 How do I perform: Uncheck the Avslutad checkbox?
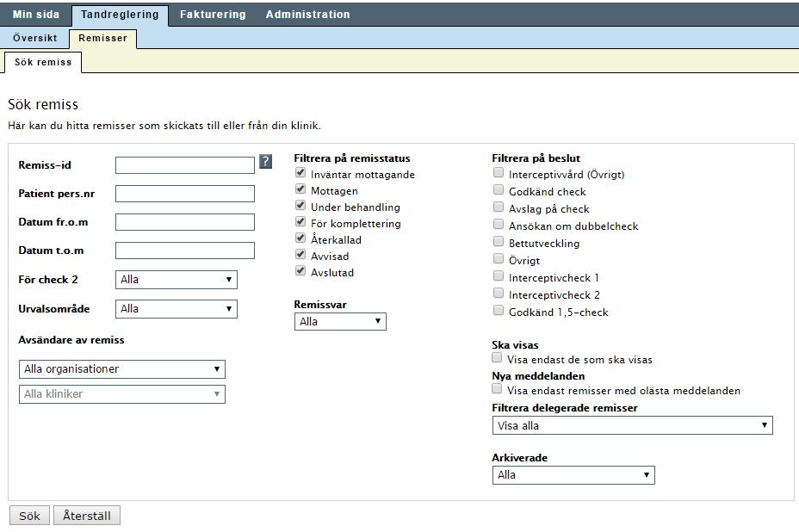pos(300,270)
